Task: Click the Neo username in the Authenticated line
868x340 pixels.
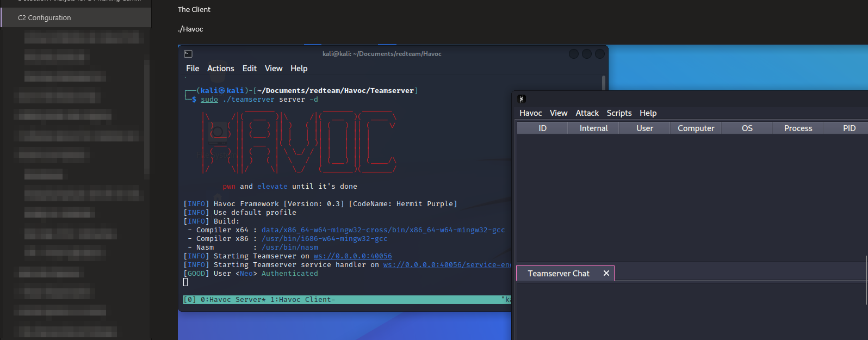Action: 246,274
